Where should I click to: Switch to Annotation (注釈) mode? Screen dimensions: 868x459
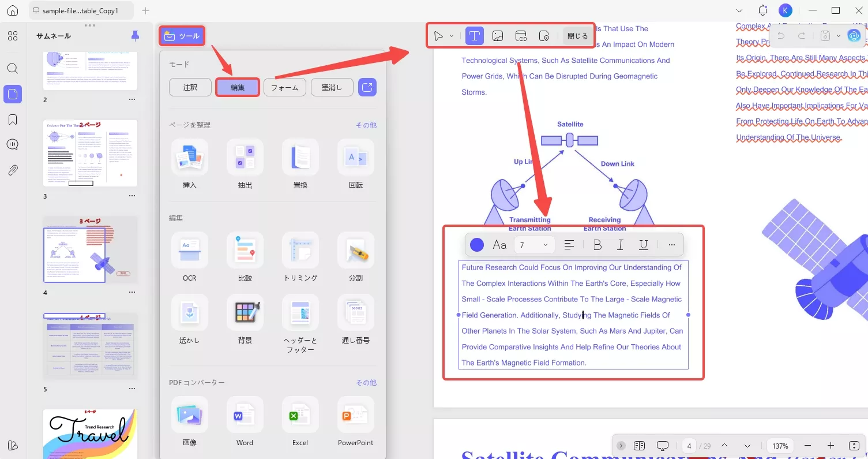click(190, 88)
